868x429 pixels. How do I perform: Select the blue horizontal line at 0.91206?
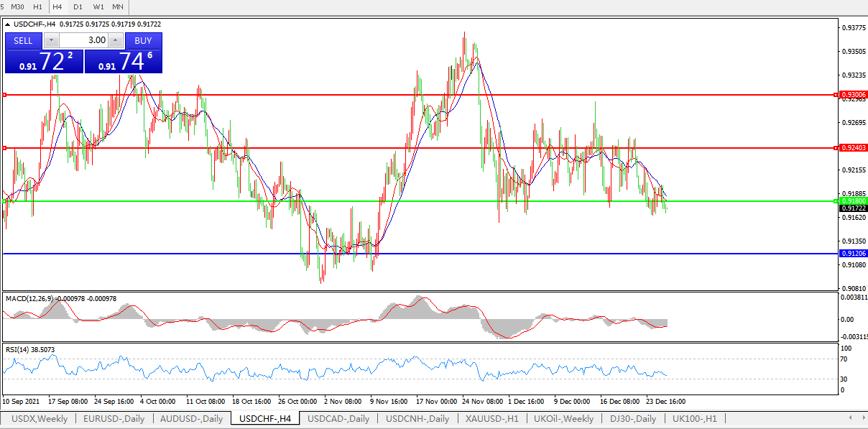tap(431, 254)
